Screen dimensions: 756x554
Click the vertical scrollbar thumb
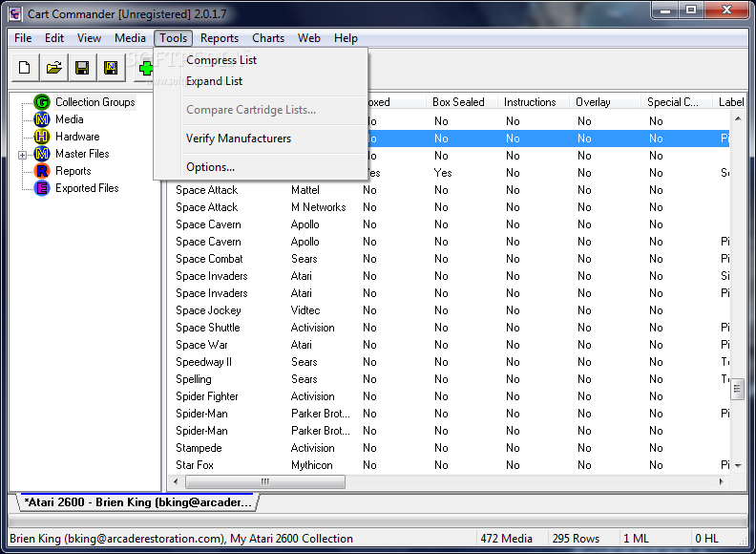click(x=738, y=390)
